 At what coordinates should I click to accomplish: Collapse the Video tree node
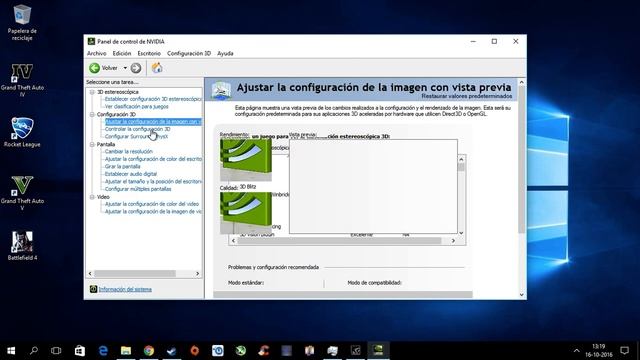[x=92, y=197]
